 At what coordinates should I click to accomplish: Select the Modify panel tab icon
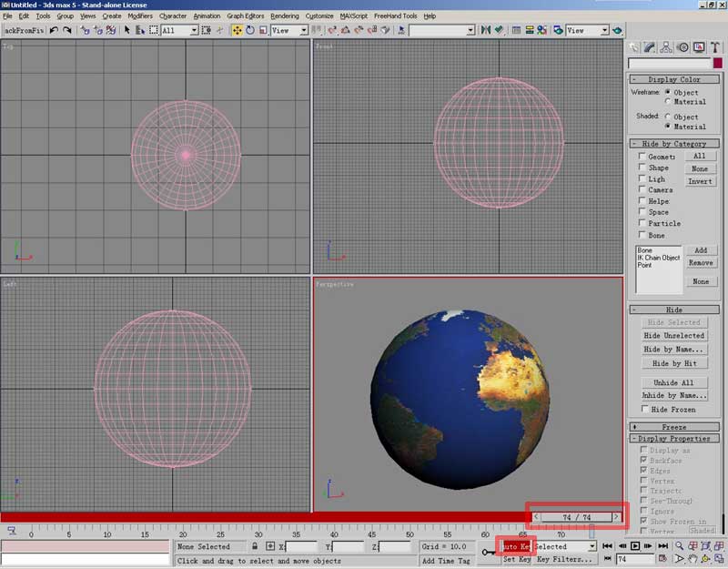[651, 47]
